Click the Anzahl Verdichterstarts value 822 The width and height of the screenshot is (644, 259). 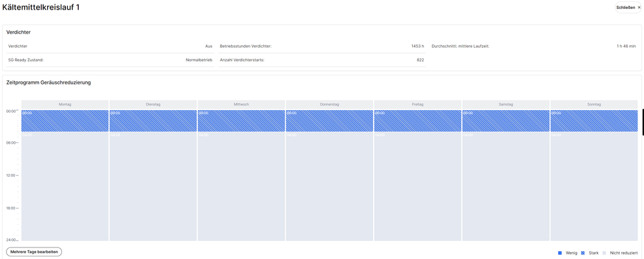coord(420,60)
